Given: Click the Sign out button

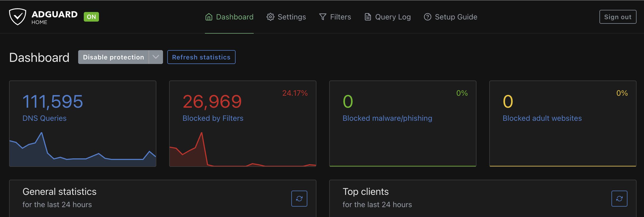Looking at the screenshot, I should point(618,17).
